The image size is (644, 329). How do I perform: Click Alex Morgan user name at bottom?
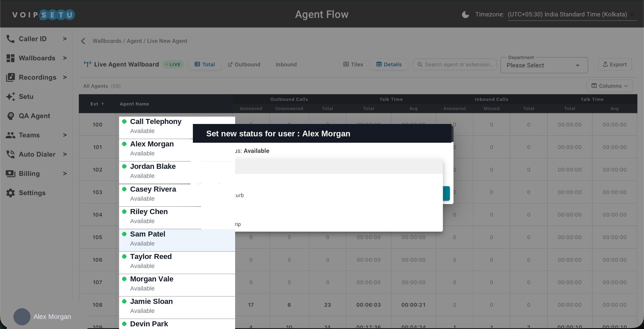(x=52, y=317)
